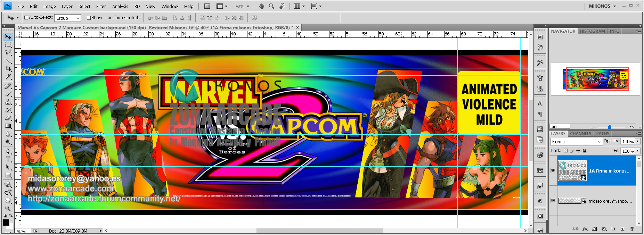Select the Rectangular Marquee tool
This screenshot has width=644, height=235.
8,45
